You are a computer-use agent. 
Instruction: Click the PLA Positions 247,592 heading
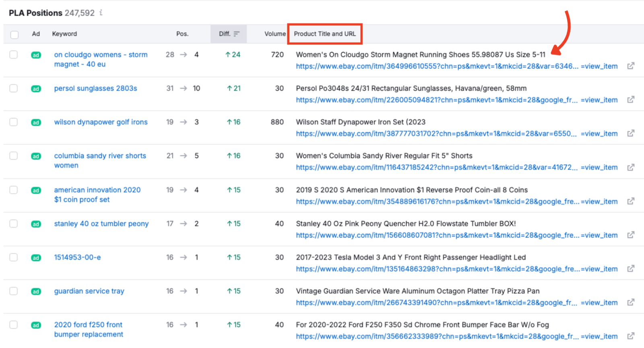tap(52, 13)
